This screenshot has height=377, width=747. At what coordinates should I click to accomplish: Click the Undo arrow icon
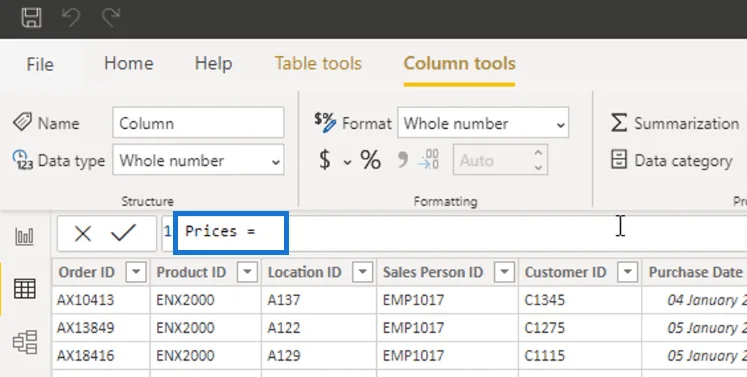pyautogui.click(x=71, y=18)
